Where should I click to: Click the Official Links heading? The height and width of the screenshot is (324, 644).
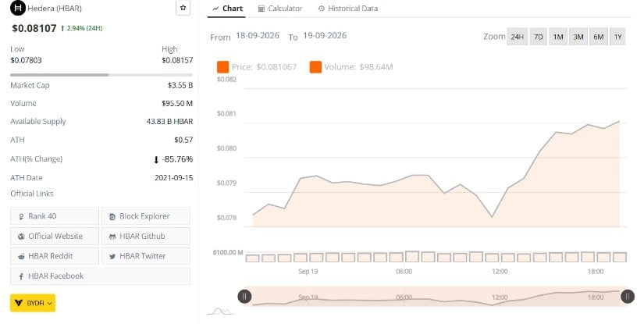coord(32,194)
